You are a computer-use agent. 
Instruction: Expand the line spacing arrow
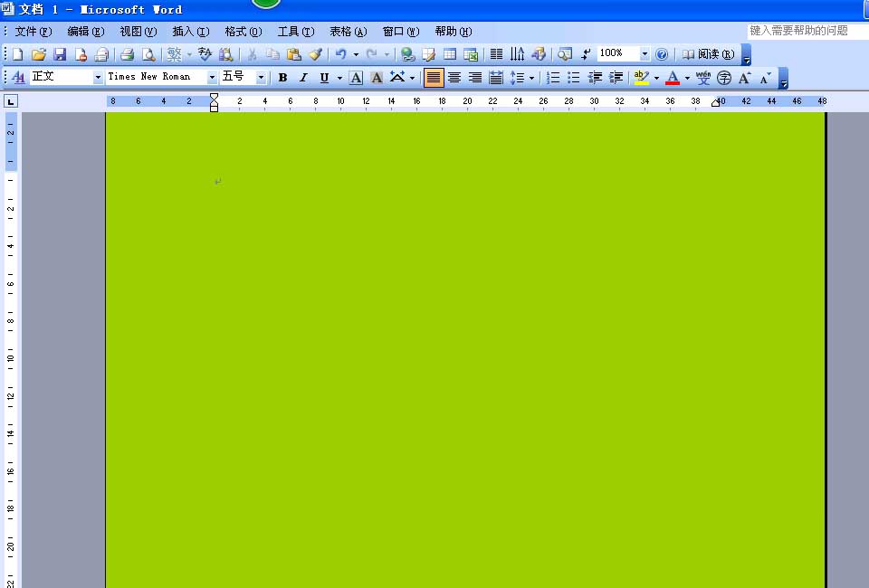click(531, 78)
